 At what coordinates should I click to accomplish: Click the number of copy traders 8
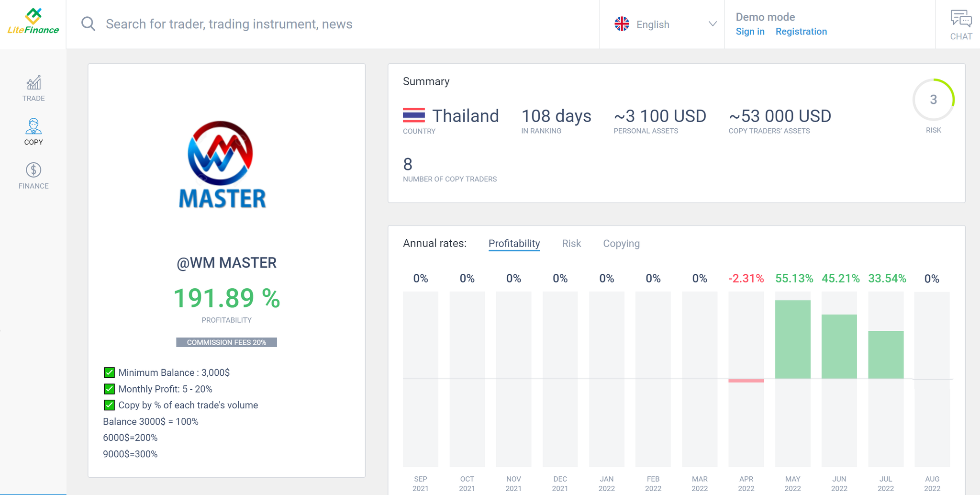pos(408,164)
